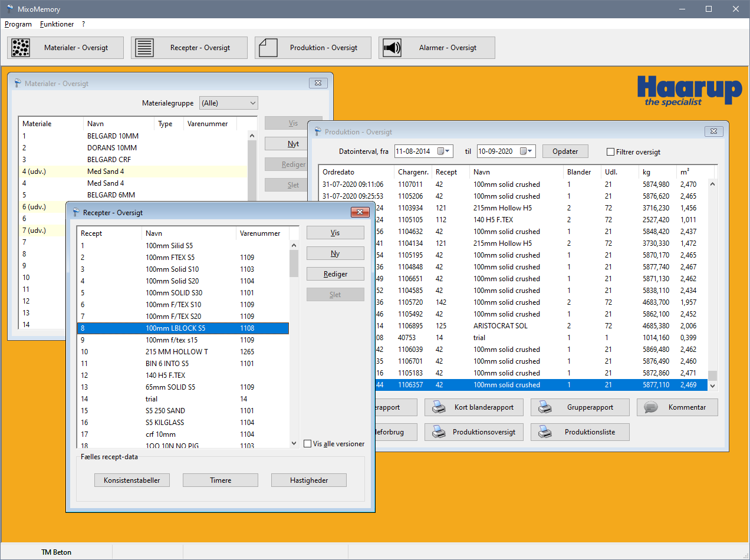750x560 pixels.
Task: Click down arrow of Produktion list scrollbar
Action: (x=713, y=386)
